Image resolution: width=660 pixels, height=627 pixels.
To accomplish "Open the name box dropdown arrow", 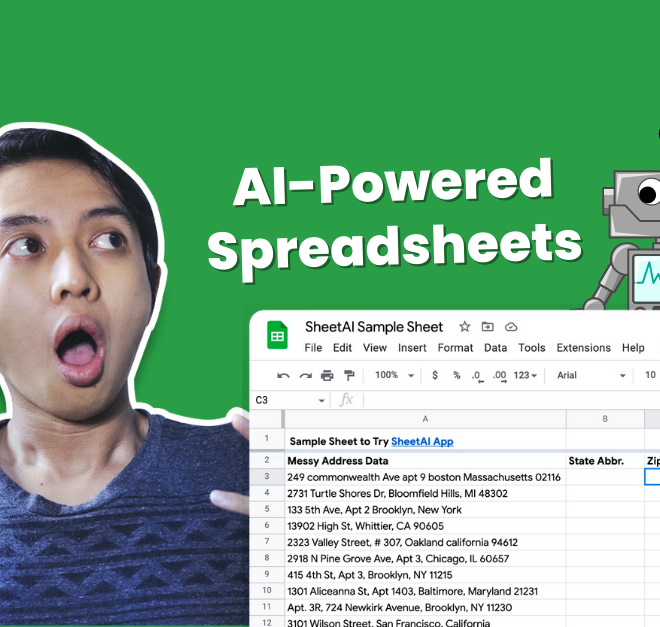I will [321, 400].
